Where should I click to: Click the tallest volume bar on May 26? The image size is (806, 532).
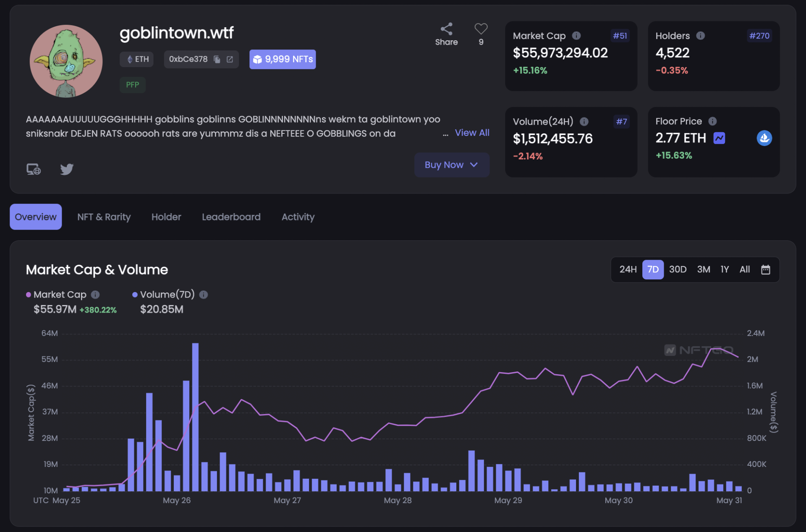point(195,417)
